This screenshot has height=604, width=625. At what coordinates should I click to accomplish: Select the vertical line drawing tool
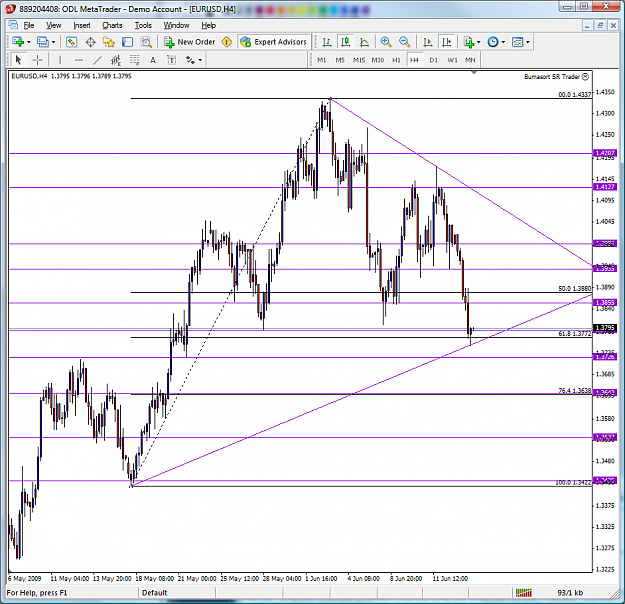tap(60, 60)
